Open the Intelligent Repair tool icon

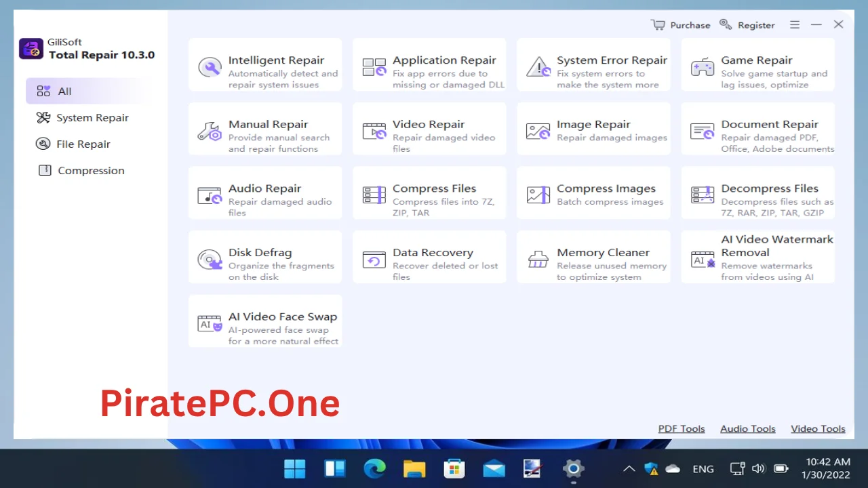(x=210, y=67)
